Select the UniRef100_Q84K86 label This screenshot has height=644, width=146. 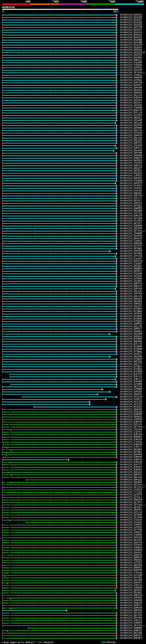(x=131, y=409)
